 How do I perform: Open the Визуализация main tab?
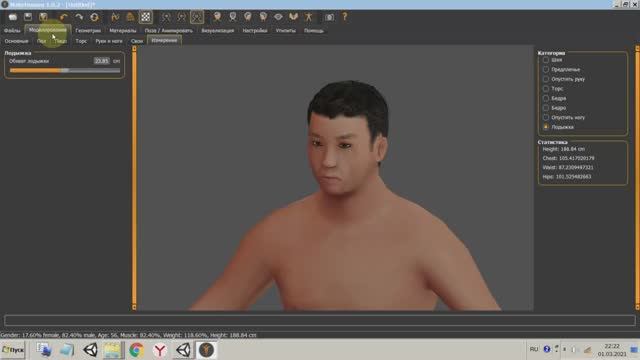pos(218,31)
